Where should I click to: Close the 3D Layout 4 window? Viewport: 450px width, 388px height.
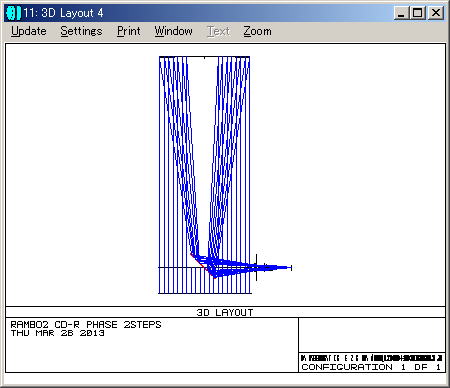click(435, 13)
